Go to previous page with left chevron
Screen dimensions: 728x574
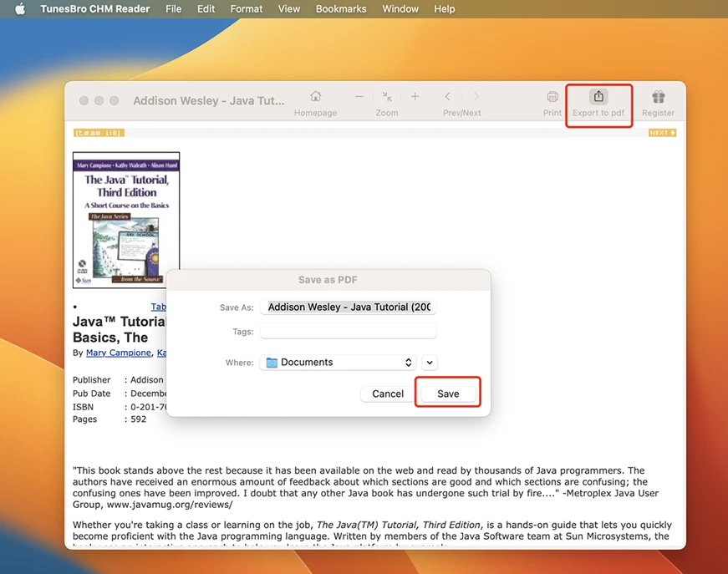[447, 97]
